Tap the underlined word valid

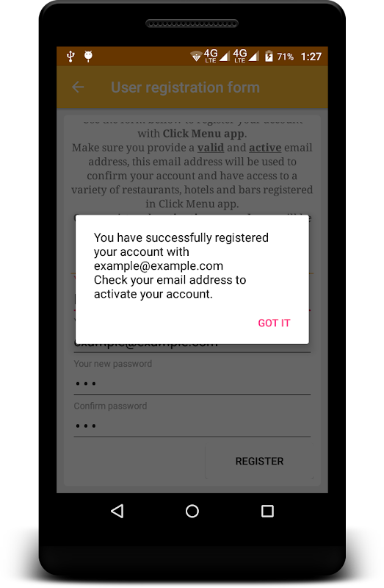[211, 148]
